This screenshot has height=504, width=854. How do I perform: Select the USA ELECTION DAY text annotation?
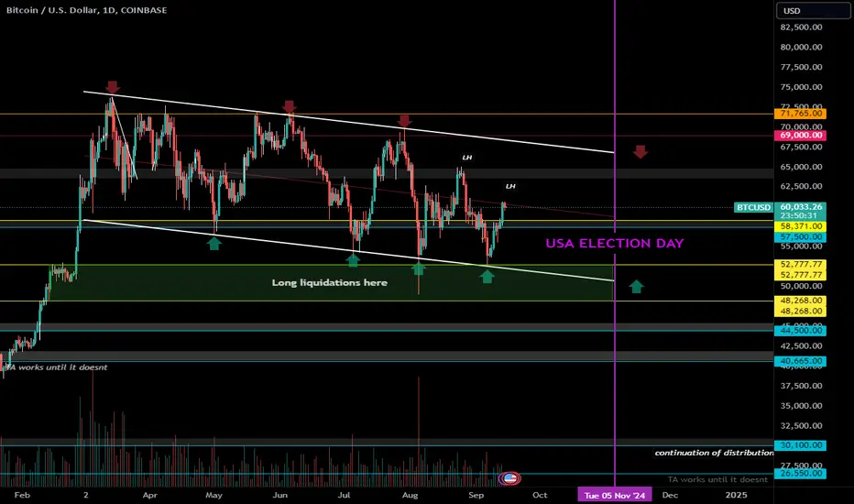(614, 243)
